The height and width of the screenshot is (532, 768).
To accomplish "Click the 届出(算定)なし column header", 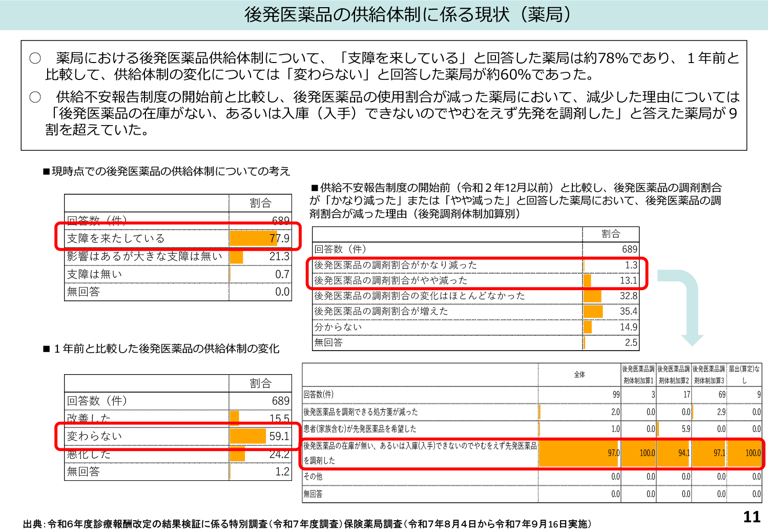I will click(744, 375).
